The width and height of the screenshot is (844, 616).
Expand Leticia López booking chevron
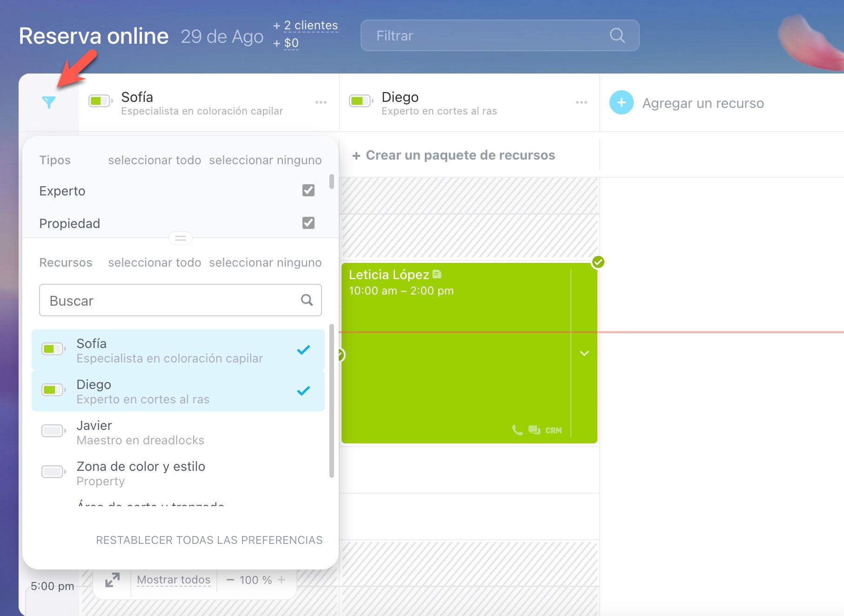pos(584,354)
